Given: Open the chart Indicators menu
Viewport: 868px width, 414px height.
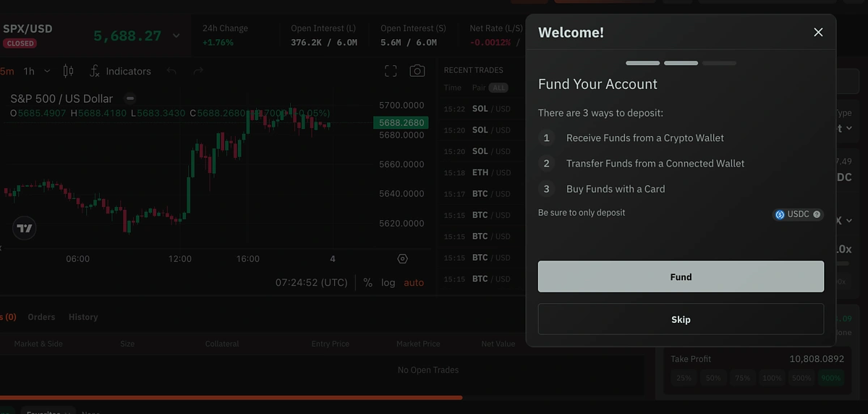Looking at the screenshot, I should coord(120,71).
